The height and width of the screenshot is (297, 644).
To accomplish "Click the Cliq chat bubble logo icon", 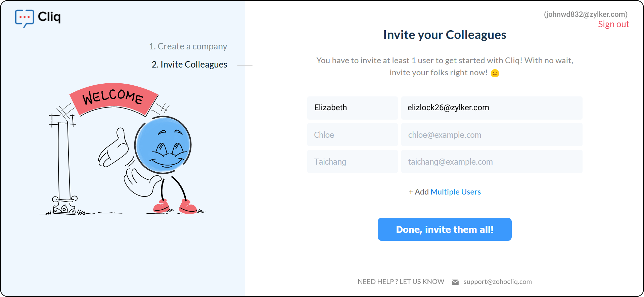I will pyautogui.click(x=24, y=18).
